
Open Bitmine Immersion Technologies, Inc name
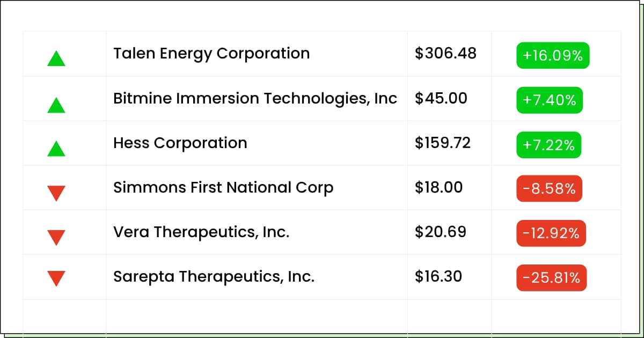[255, 99]
